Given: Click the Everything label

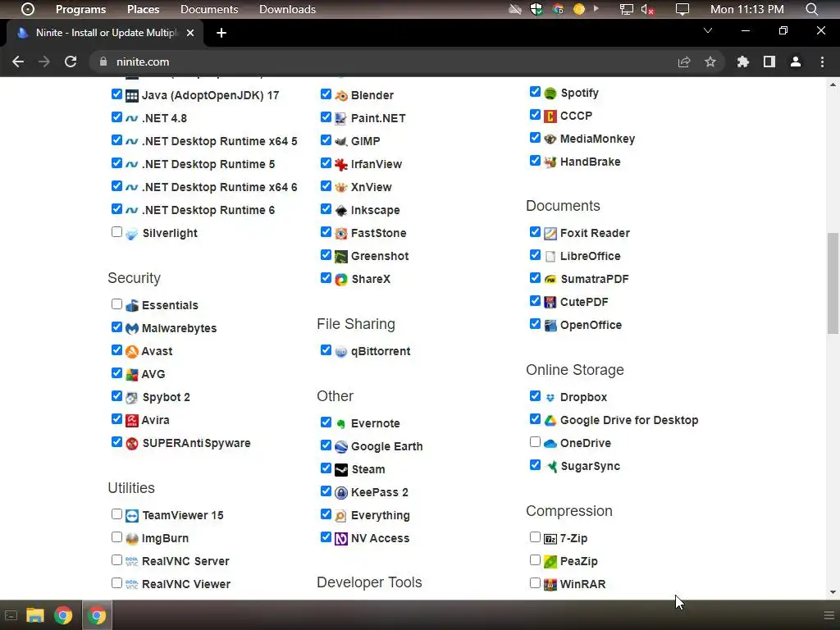Looking at the screenshot, I should point(381,515).
